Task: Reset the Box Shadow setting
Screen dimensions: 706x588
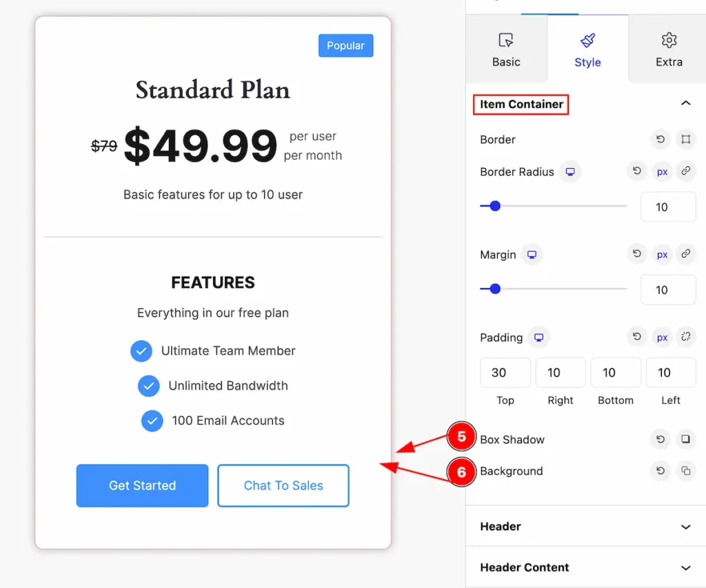Action: click(x=660, y=439)
